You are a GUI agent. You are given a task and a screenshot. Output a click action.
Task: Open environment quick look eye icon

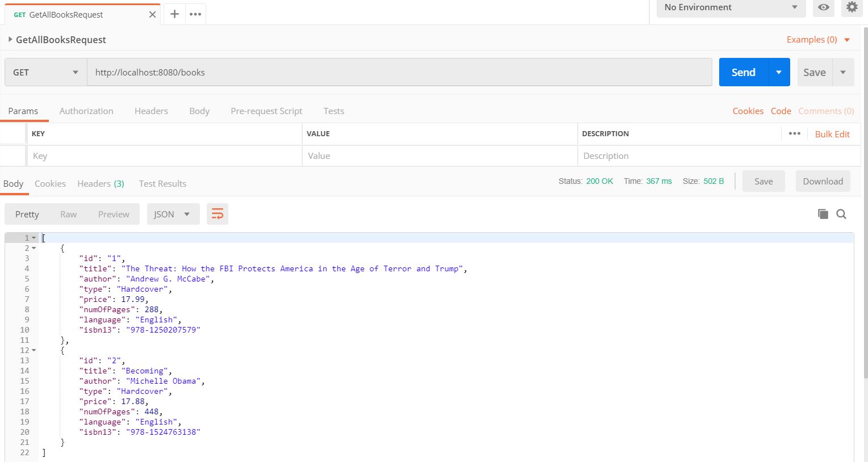[823, 7]
